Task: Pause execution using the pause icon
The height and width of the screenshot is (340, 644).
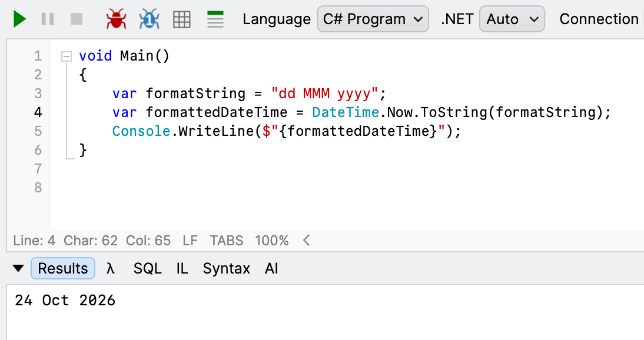Action: [48, 19]
